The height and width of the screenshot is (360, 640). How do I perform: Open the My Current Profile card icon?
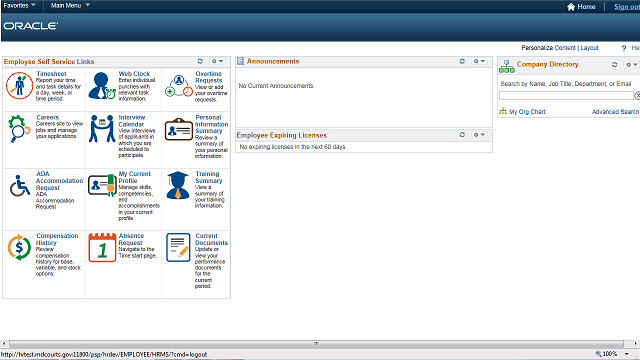point(102,185)
